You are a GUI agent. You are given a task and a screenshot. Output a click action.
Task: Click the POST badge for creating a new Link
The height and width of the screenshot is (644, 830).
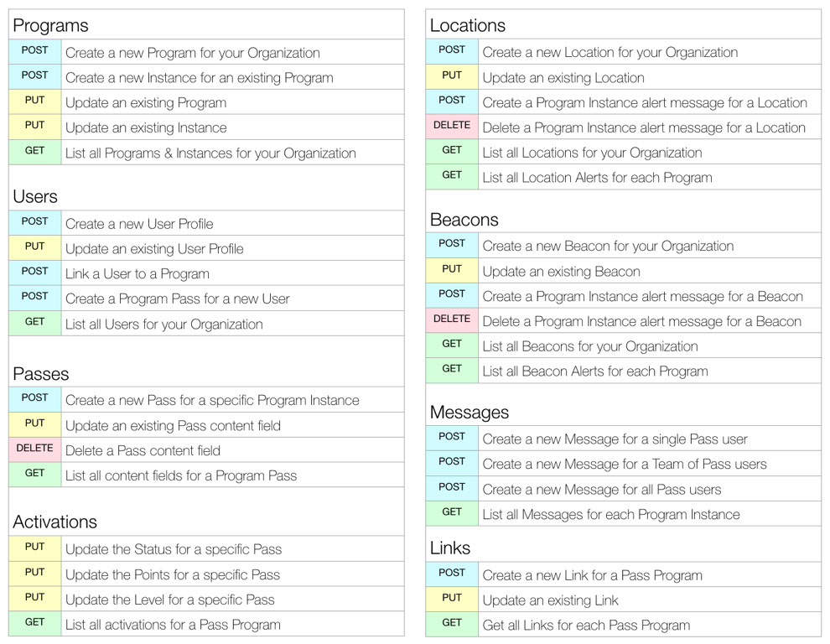coord(452,574)
